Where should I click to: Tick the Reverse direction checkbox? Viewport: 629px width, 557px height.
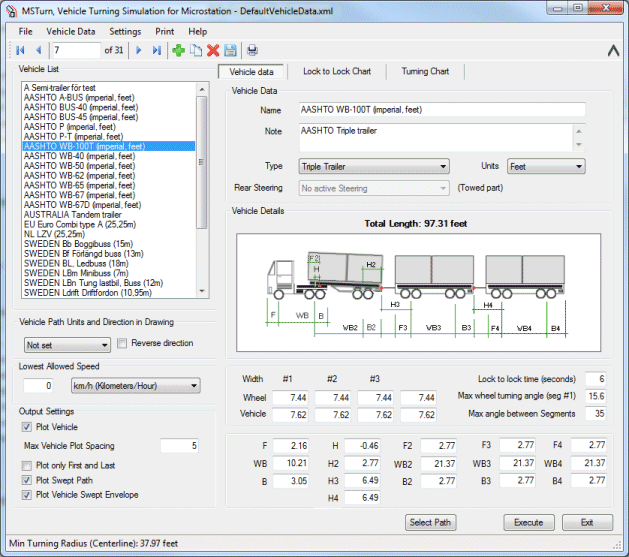pyautogui.click(x=122, y=343)
